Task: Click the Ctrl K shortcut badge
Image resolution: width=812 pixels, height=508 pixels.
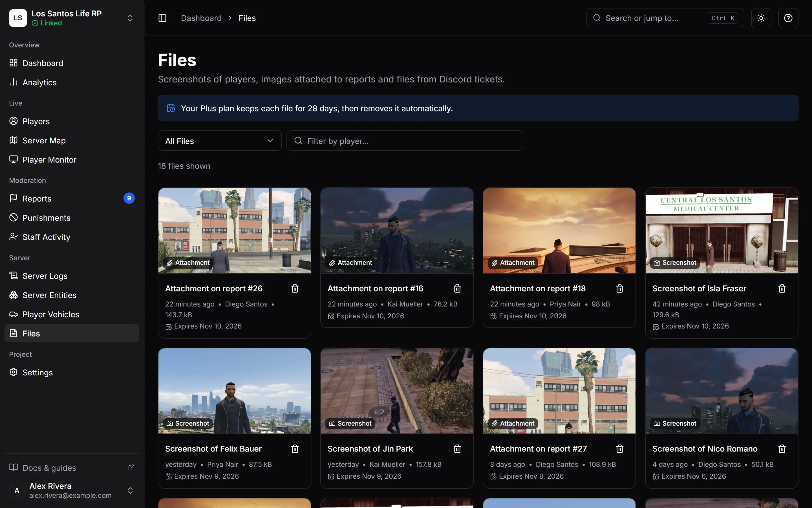Action: (723, 18)
